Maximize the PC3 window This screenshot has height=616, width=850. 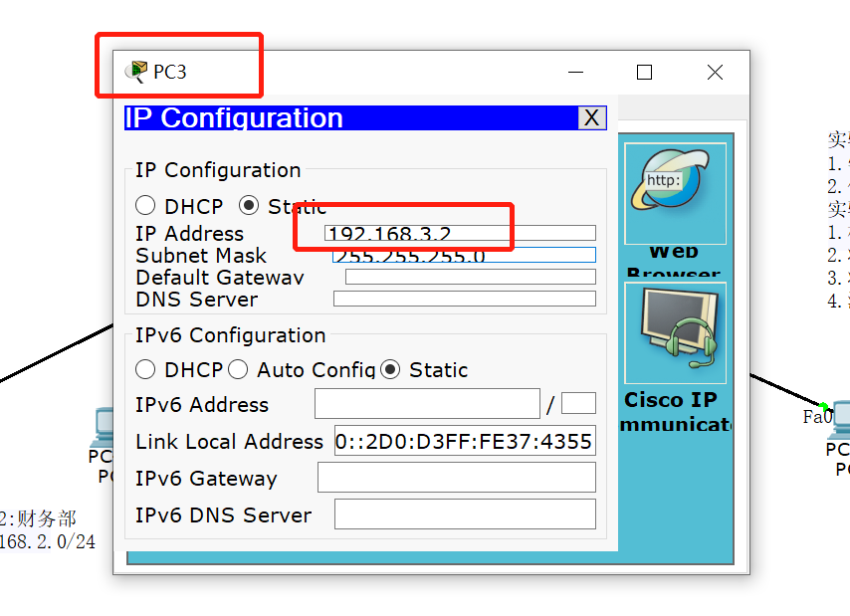point(644,72)
